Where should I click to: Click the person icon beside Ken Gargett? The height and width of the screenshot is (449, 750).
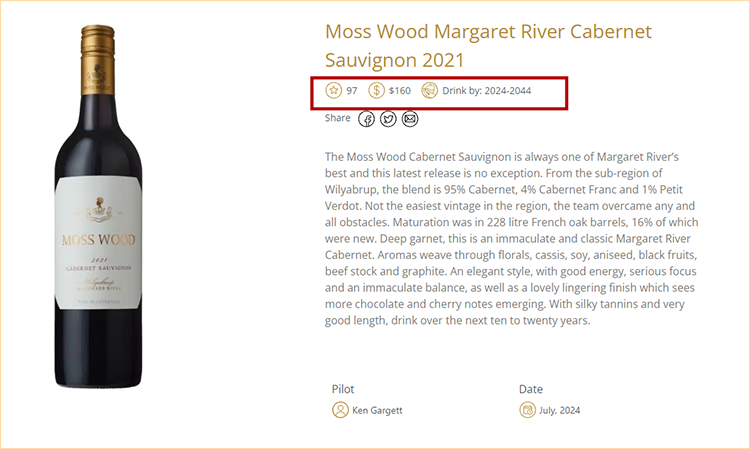point(340,410)
